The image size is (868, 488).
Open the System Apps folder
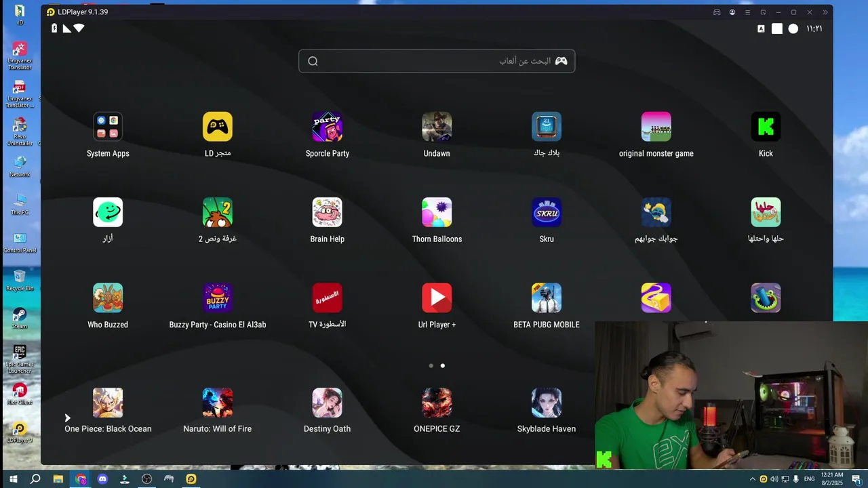(108, 127)
